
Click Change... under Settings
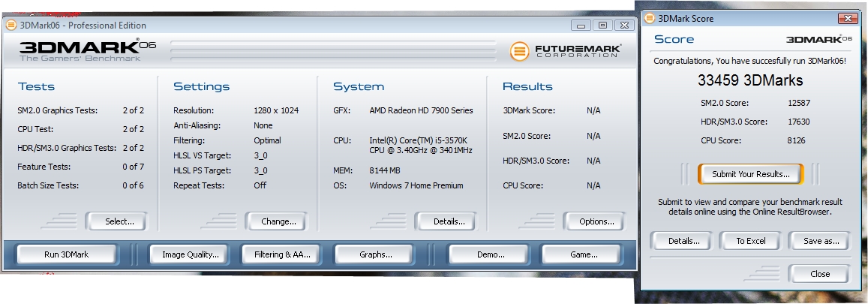276,221
